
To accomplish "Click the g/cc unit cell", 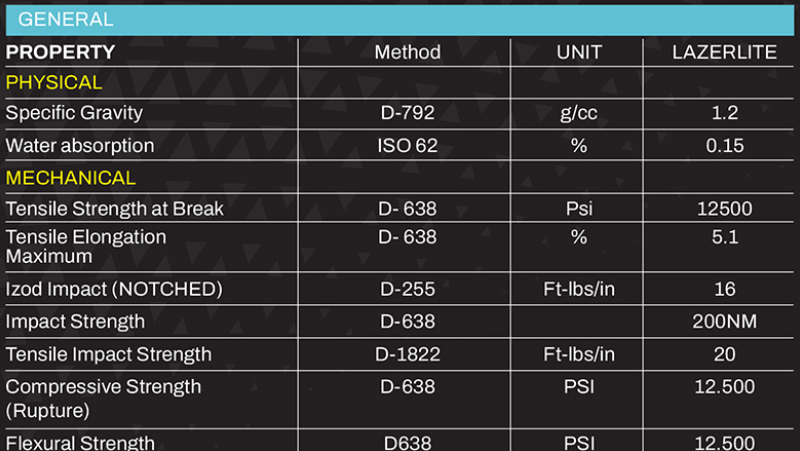I will [x=577, y=114].
